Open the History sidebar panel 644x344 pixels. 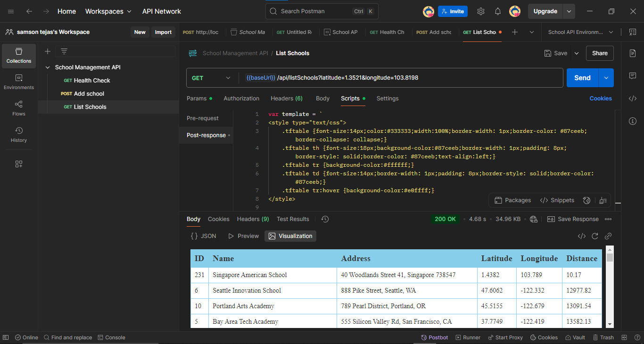coord(19,135)
